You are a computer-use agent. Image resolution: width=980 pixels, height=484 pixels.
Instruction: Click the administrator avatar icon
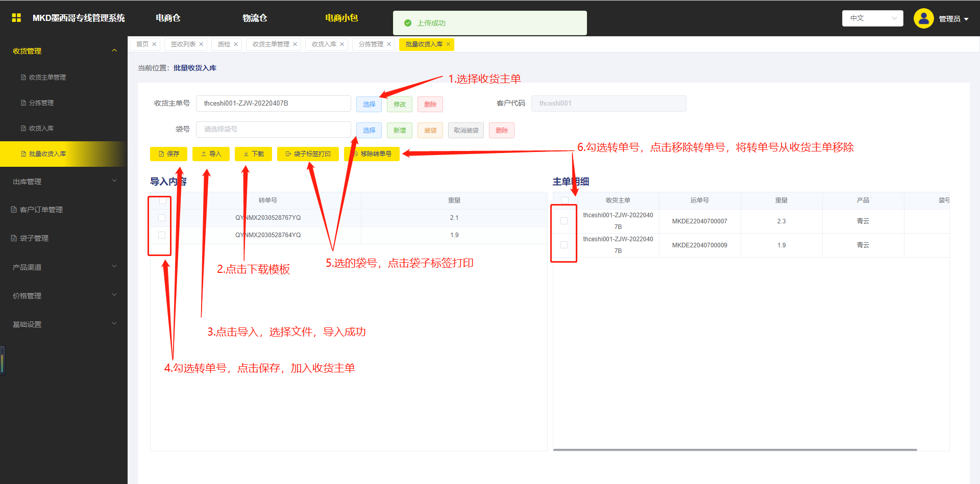tap(923, 18)
